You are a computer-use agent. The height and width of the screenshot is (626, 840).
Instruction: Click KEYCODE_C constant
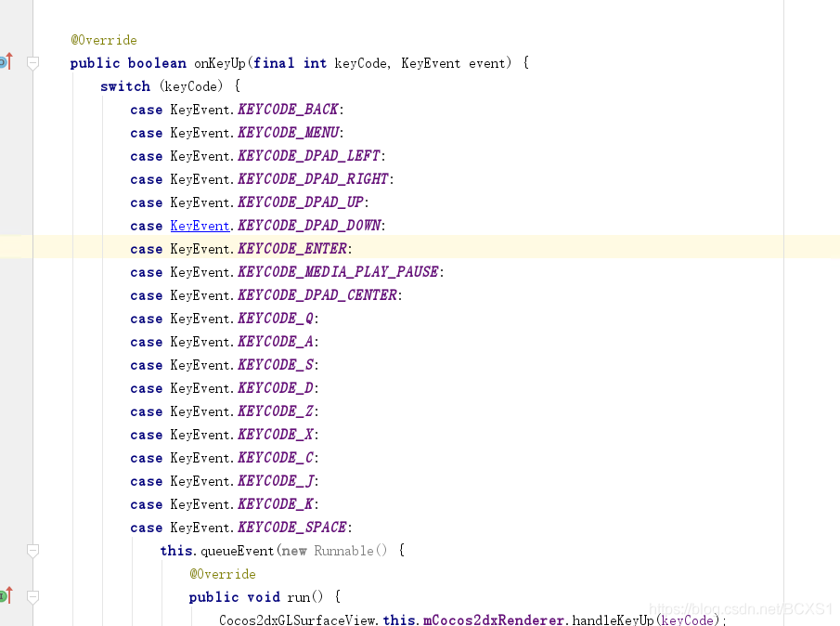point(276,458)
